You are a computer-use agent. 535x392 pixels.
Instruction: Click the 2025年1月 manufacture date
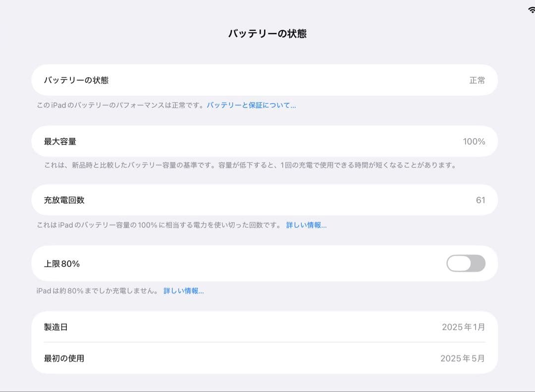(463, 327)
